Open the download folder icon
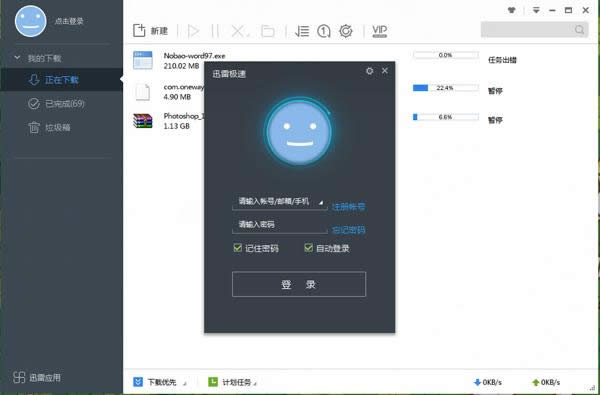Viewport: 600px width, 395px height. (x=267, y=31)
